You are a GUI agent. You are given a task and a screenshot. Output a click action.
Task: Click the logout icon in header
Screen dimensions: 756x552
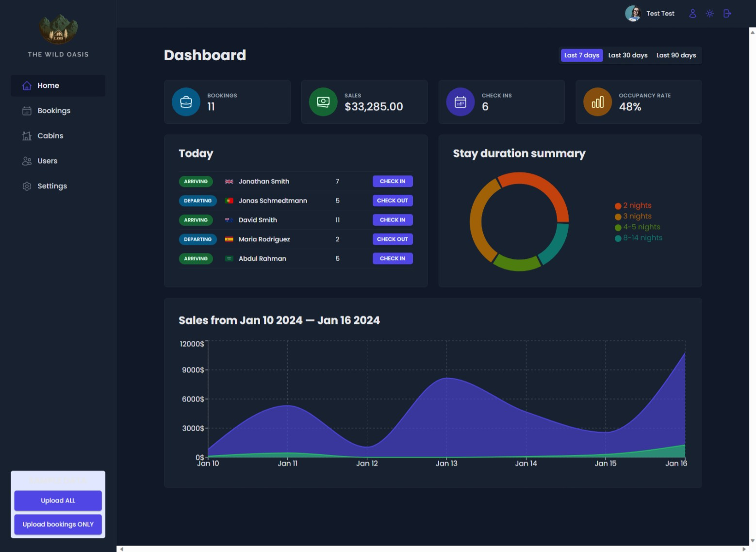[727, 14]
